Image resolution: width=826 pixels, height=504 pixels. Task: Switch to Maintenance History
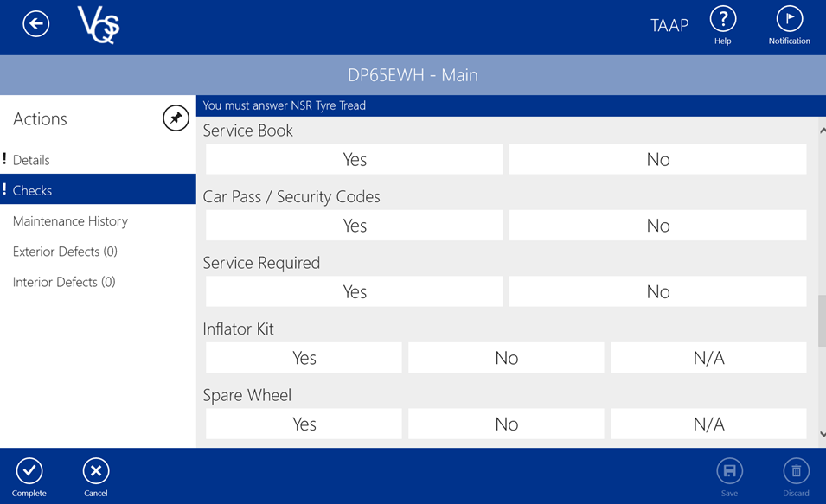click(70, 221)
